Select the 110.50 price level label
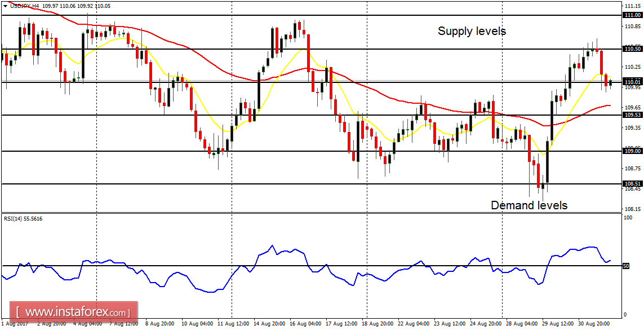The width and height of the screenshot is (644, 330). click(633, 50)
